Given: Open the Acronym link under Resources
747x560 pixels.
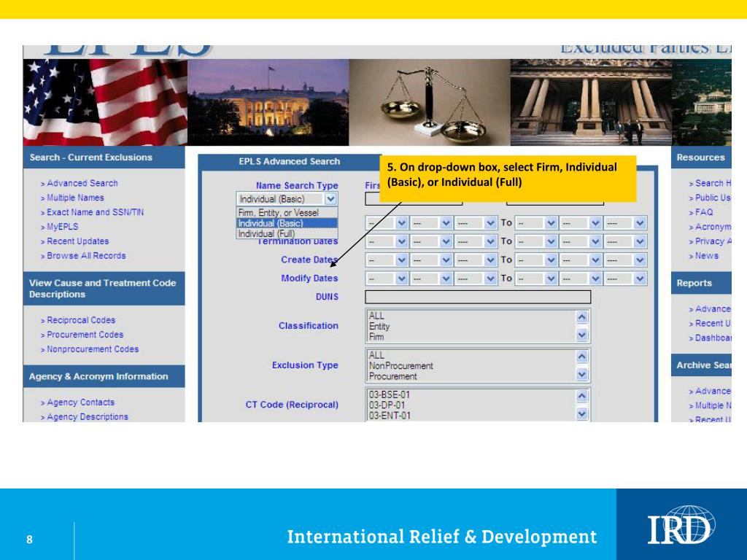Looking at the screenshot, I should (713, 227).
